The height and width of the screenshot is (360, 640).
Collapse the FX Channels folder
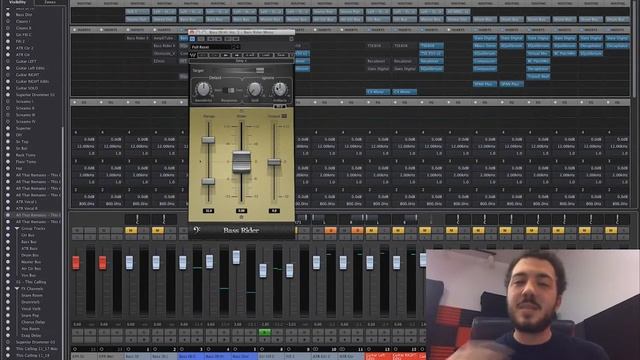pos(17,289)
